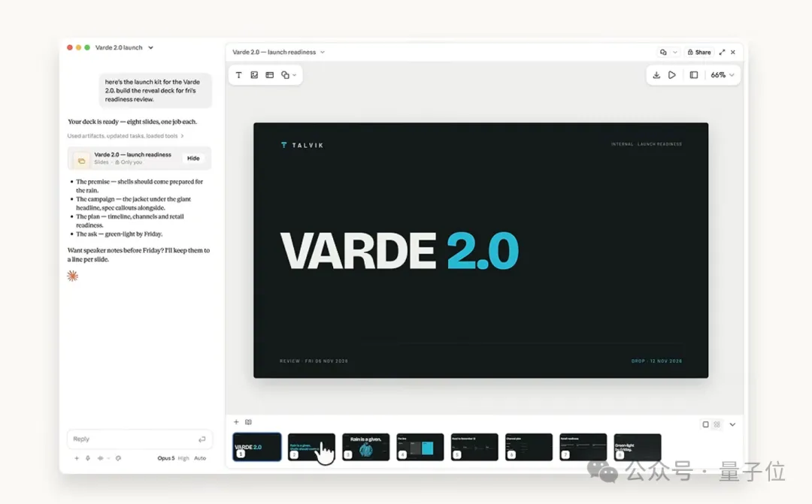Open the 66% zoom dropdown
This screenshot has width=812, height=504.
(723, 75)
